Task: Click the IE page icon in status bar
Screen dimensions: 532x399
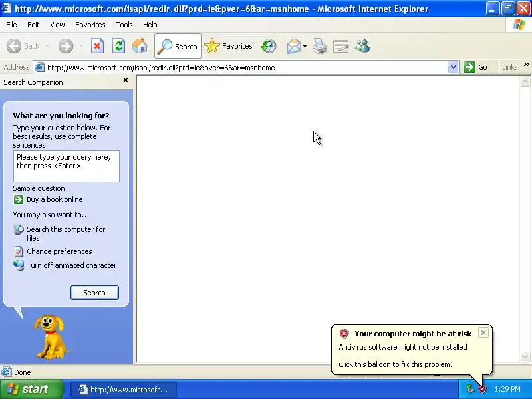Action: tap(6, 372)
